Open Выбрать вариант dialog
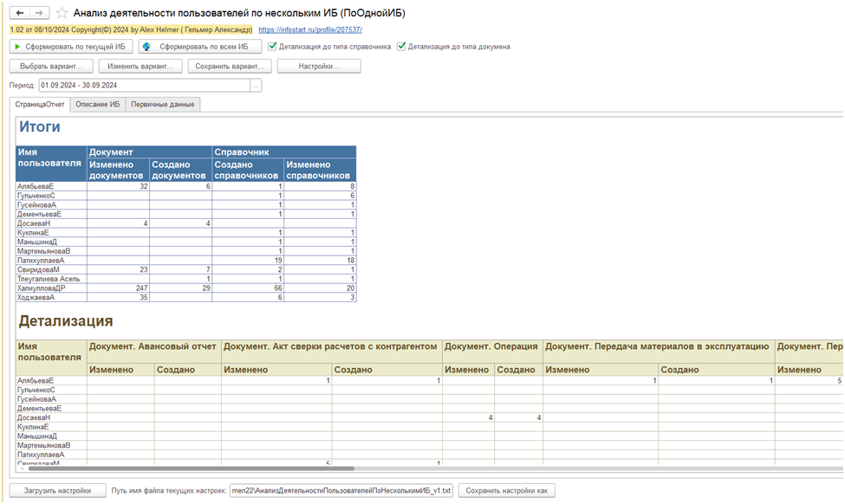This screenshot has height=504, width=845. [x=51, y=66]
